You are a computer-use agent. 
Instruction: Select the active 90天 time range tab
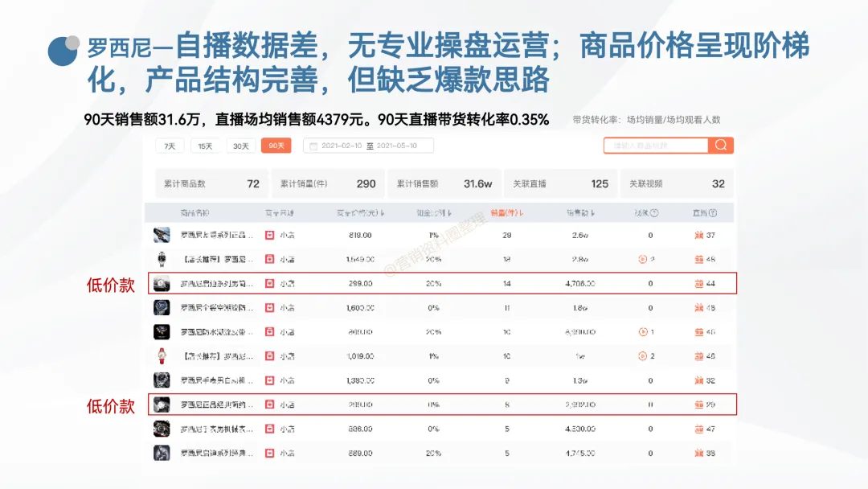[x=276, y=146]
